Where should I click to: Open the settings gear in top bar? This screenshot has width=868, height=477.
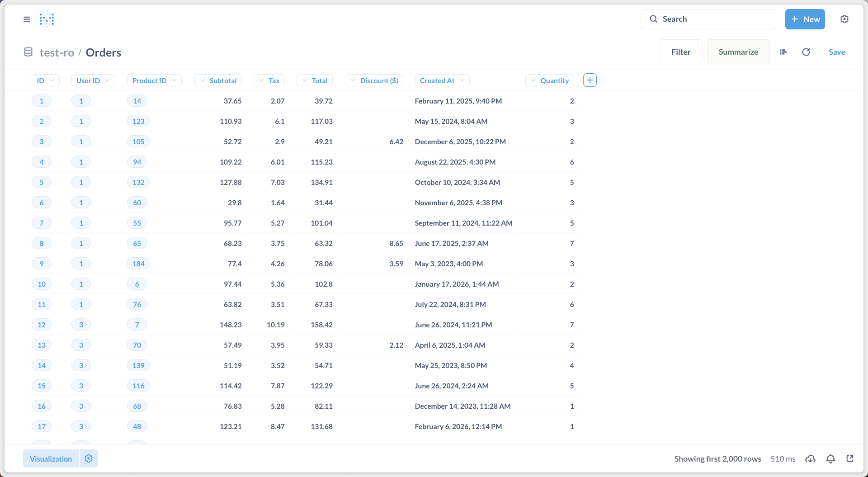tap(844, 19)
